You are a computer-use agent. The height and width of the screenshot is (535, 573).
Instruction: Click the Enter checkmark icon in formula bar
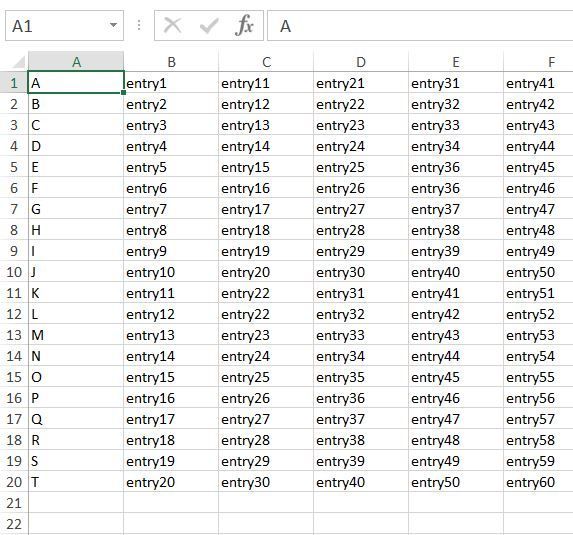(x=209, y=26)
